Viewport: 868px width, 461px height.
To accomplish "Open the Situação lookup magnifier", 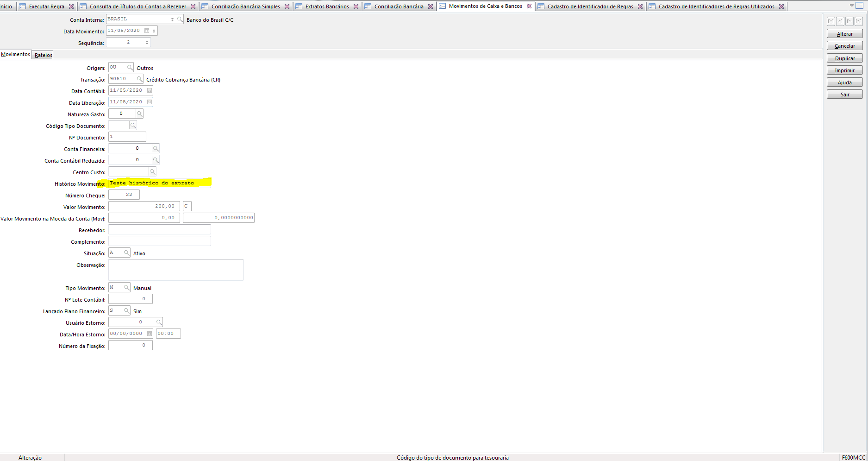I will [126, 253].
